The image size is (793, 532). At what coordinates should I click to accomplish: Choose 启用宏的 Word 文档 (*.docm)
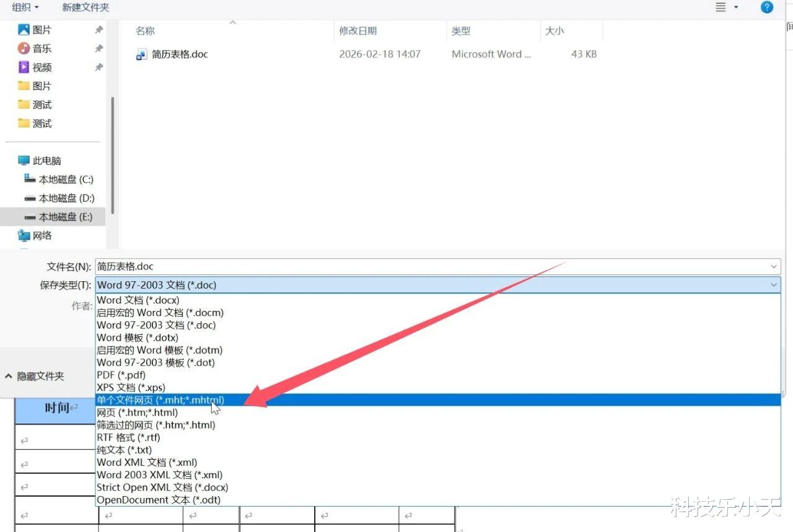point(438,313)
